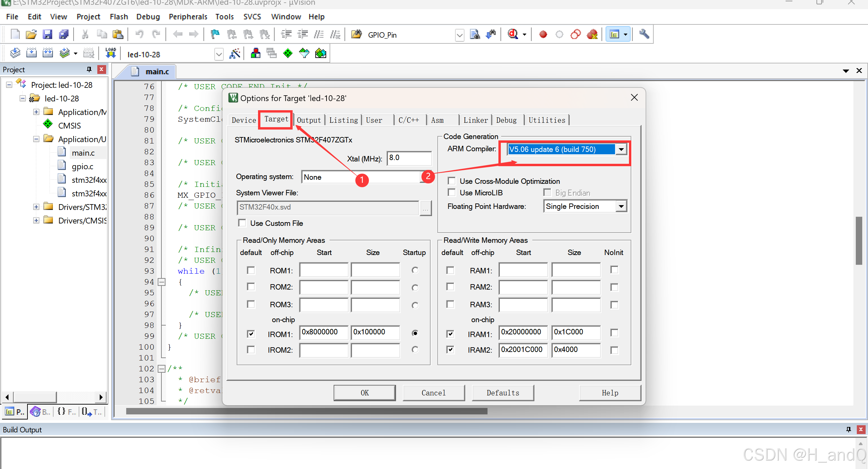Check the IRAM1 NoInit checkbox

click(614, 333)
